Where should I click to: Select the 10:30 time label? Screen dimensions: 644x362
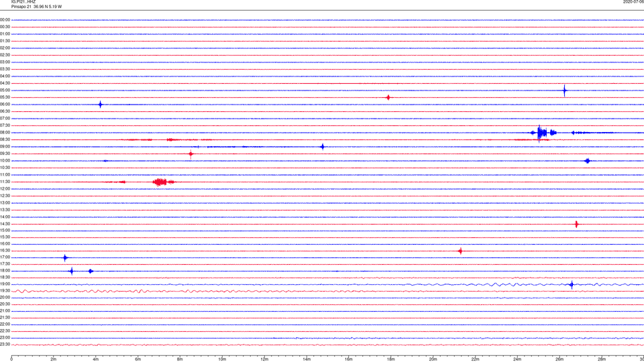5,168
